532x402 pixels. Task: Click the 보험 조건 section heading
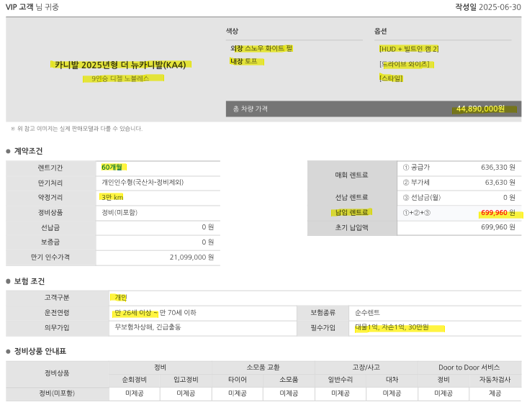(x=30, y=281)
